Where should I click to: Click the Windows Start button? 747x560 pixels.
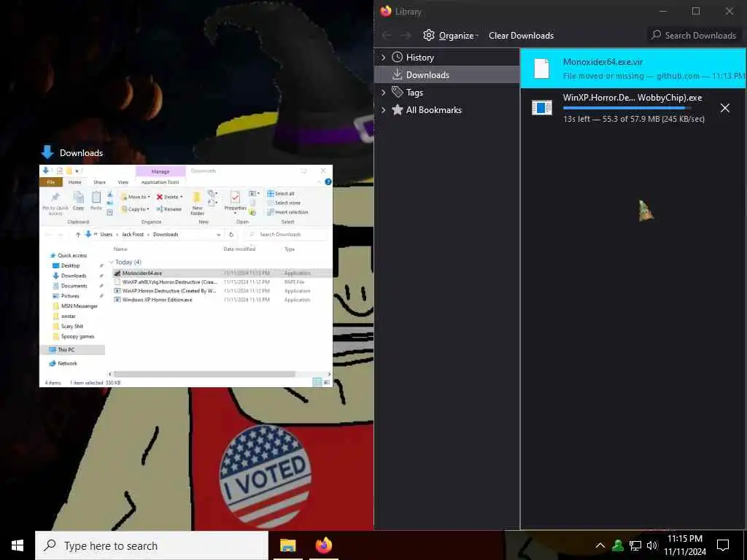(x=18, y=545)
